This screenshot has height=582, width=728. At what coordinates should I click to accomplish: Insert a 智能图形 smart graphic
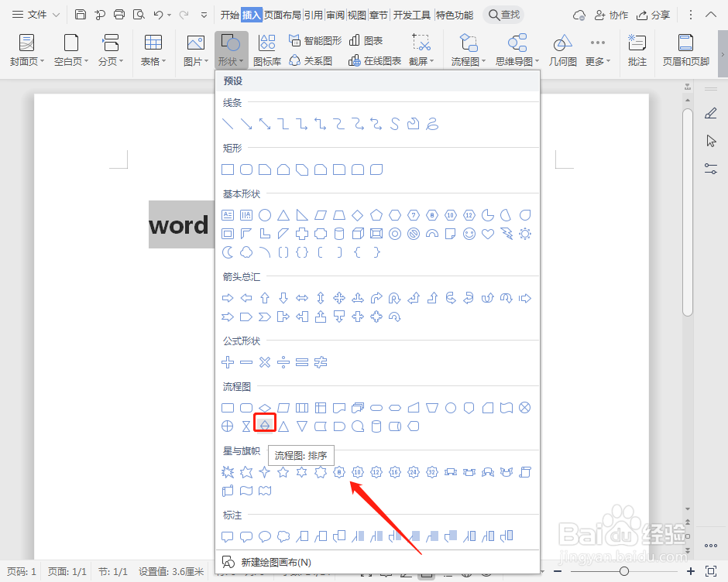pos(314,39)
